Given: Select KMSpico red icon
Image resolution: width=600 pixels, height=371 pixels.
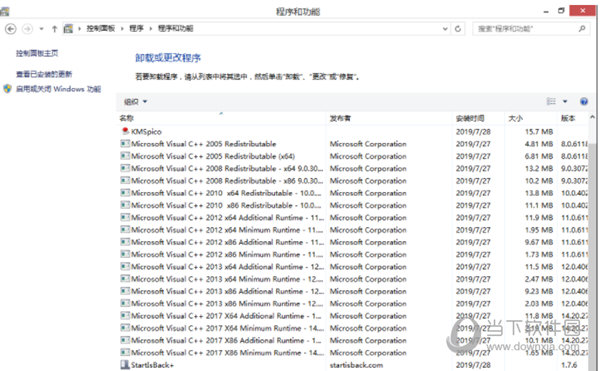Looking at the screenshot, I should [x=125, y=131].
